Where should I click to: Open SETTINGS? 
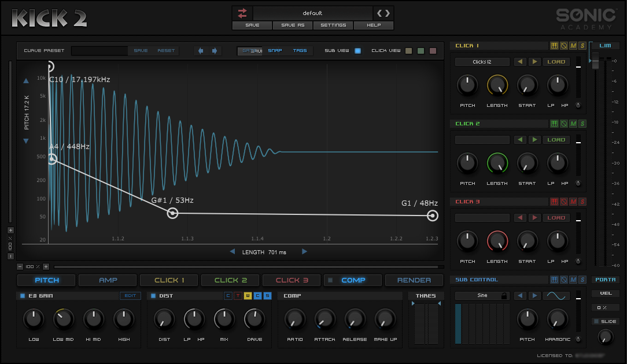pyautogui.click(x=333, y=25)
